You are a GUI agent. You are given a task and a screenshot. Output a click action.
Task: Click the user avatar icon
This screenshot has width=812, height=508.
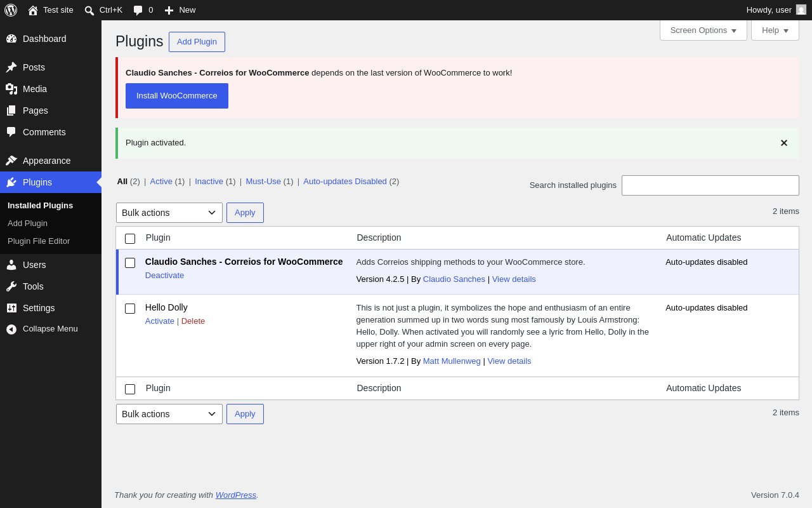801,10
